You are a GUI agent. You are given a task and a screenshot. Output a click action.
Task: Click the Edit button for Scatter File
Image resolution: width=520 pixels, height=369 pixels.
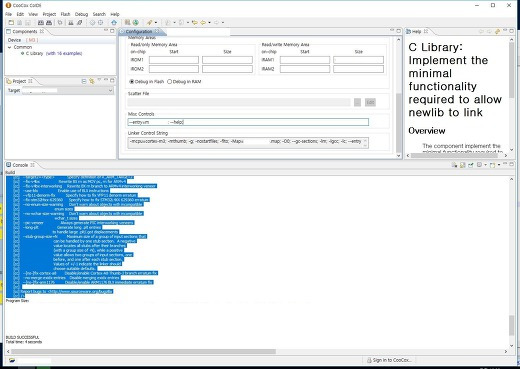(370, 102)
